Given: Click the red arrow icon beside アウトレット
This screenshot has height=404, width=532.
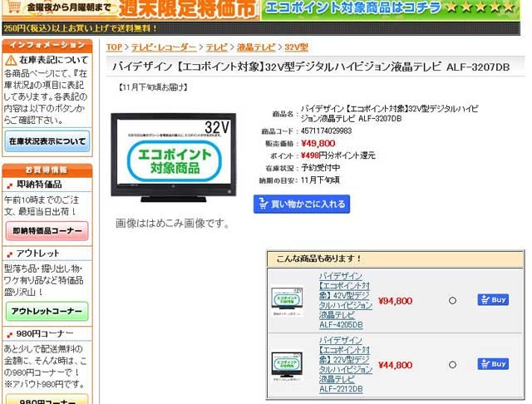Looking at the screenshot, I should click(x=9, y=254).
